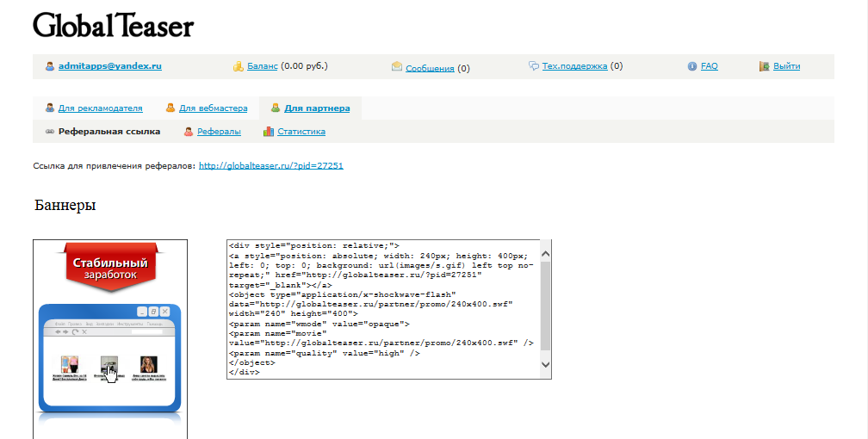This screenshot has width=868, height=439.
Task: Click the code box scroll-up arrow
Action: point(545,254)
